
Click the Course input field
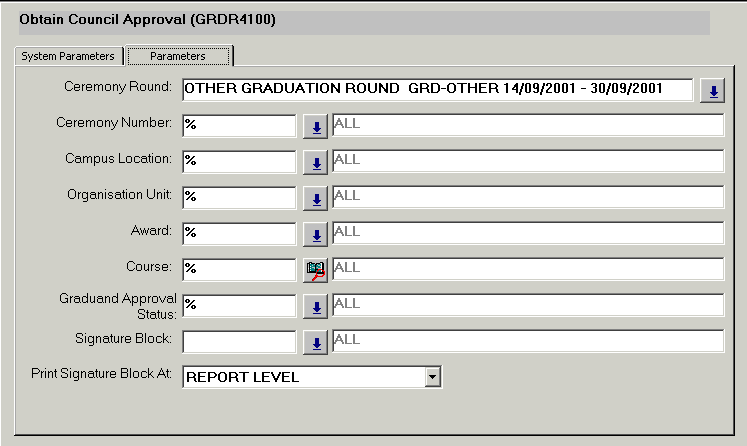coord(239,269)
